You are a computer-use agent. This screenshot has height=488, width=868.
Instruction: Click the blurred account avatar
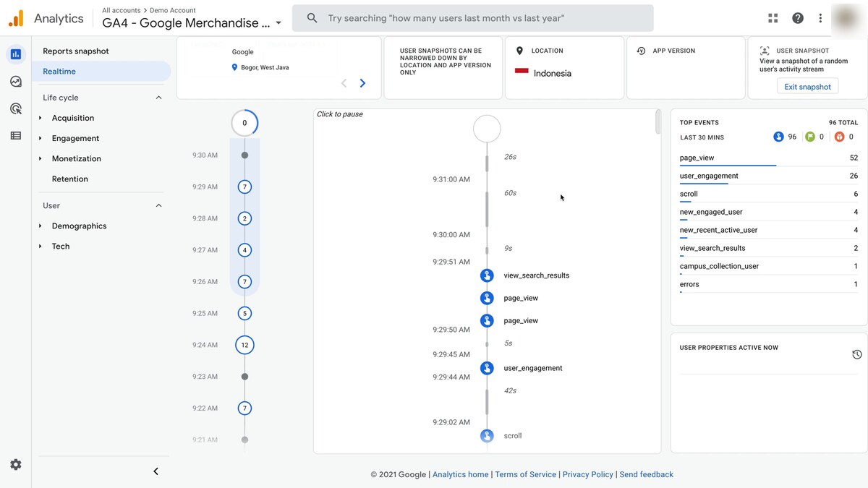click(846, 18)
